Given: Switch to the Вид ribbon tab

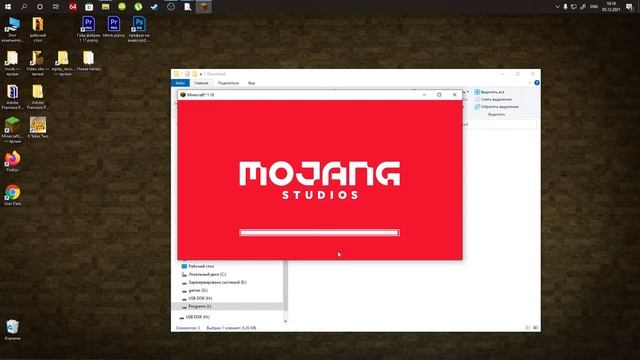Looking at the screenshot, I should click(251, 83).
